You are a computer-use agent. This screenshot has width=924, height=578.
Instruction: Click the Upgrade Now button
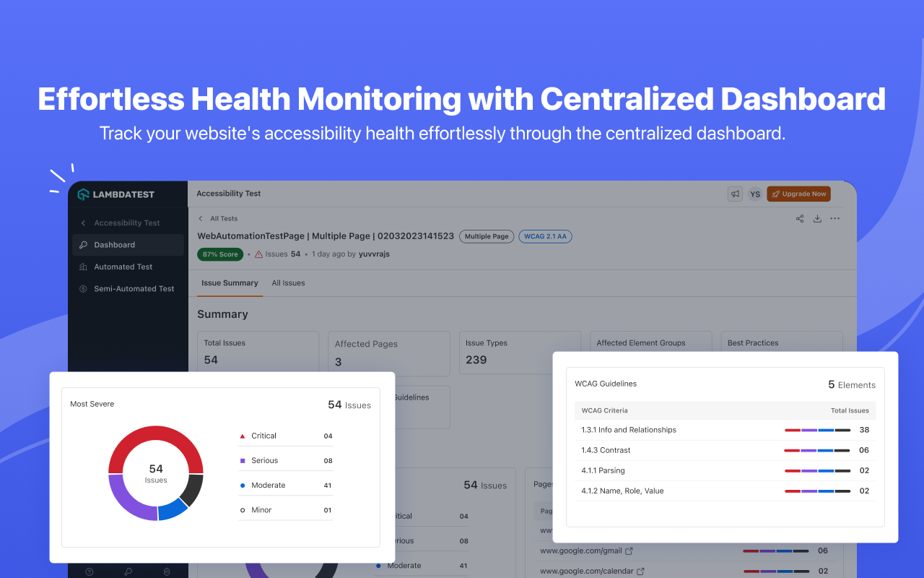[798, 194]
